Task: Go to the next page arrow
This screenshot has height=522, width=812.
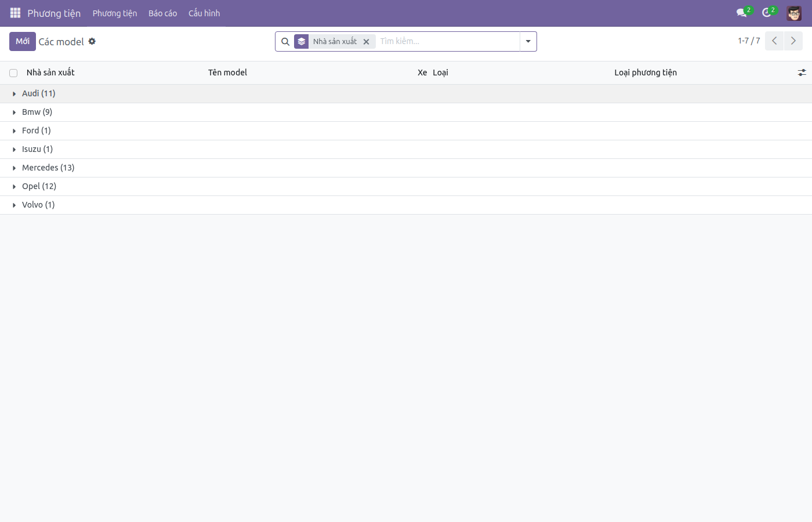Action: click(793, 41)
